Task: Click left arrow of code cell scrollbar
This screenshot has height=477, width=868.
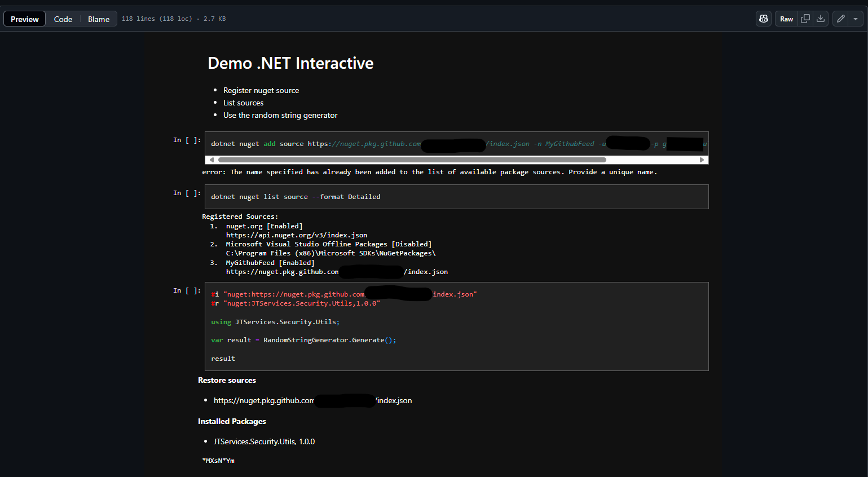Action: coord(212,160)
